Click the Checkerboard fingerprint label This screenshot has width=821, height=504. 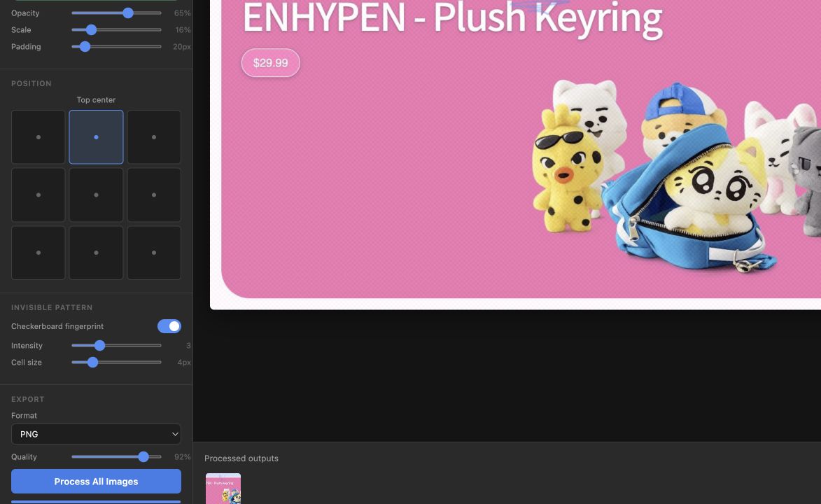coord(57,326)
